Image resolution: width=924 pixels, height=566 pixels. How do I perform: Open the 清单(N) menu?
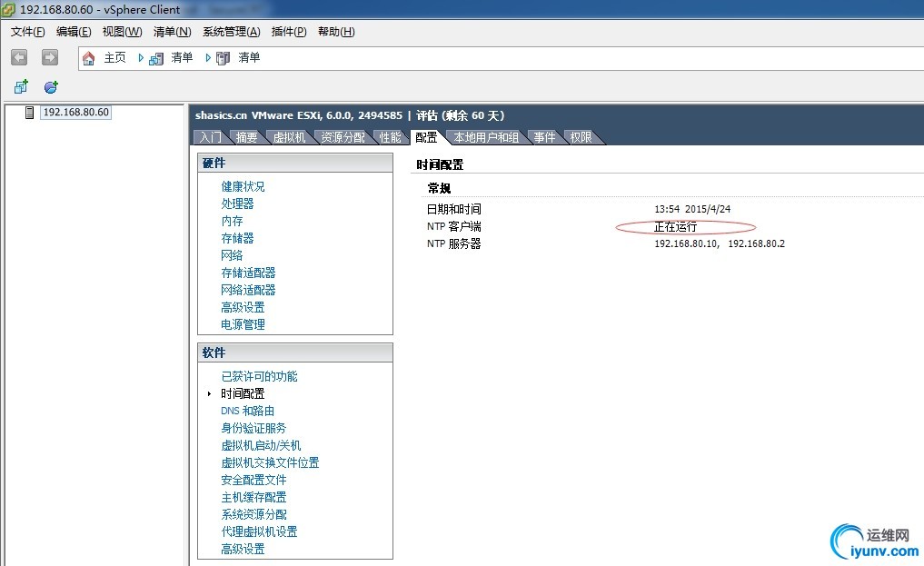[172, 32]
